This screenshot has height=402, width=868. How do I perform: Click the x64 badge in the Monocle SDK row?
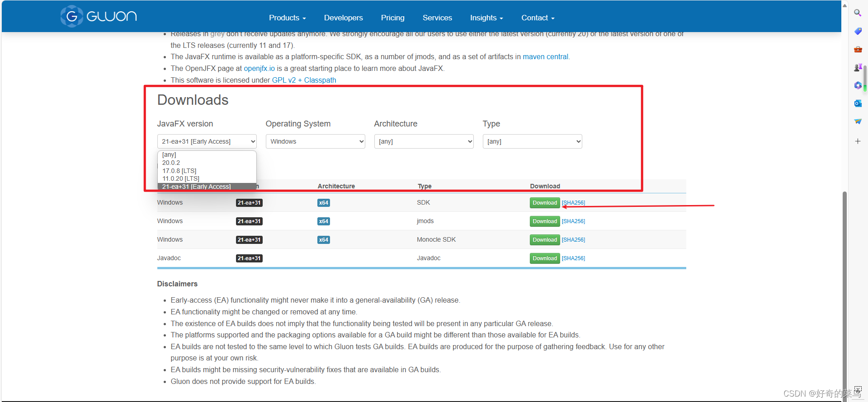tap(324, 240)
